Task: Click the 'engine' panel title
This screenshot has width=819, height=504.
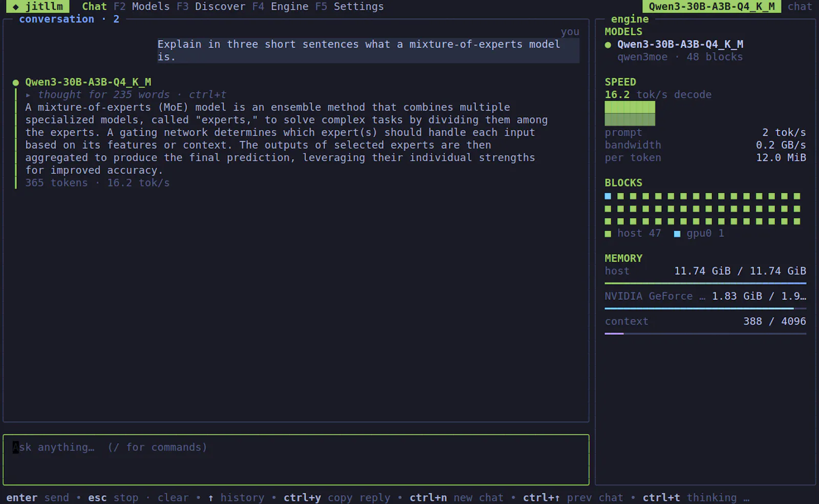Action: pos(630,19)
